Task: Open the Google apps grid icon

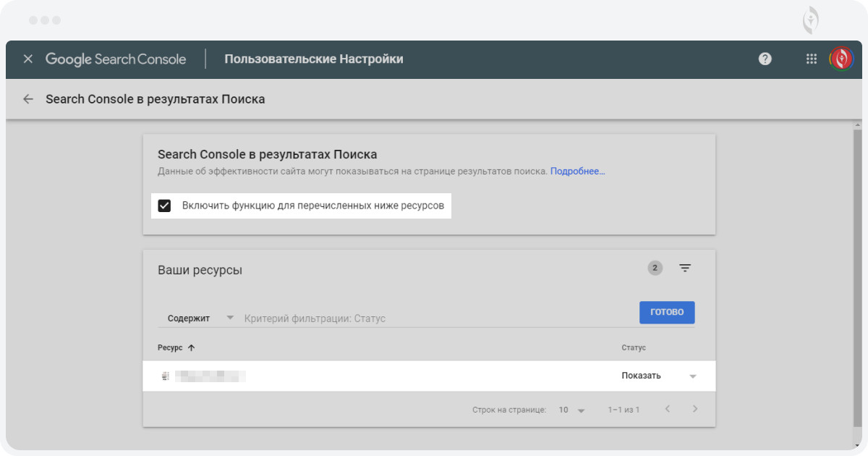Action: [812, 59]
